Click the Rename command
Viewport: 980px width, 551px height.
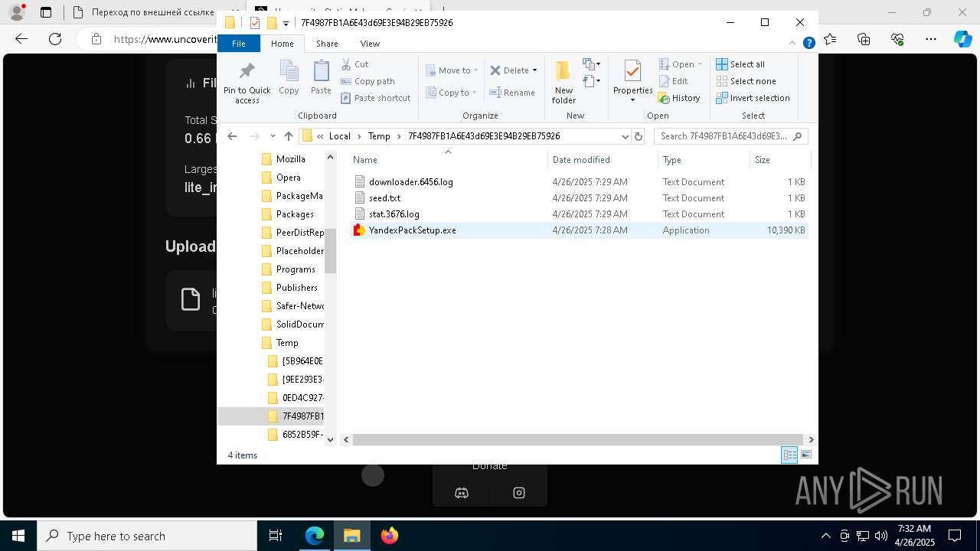point(512,93)
